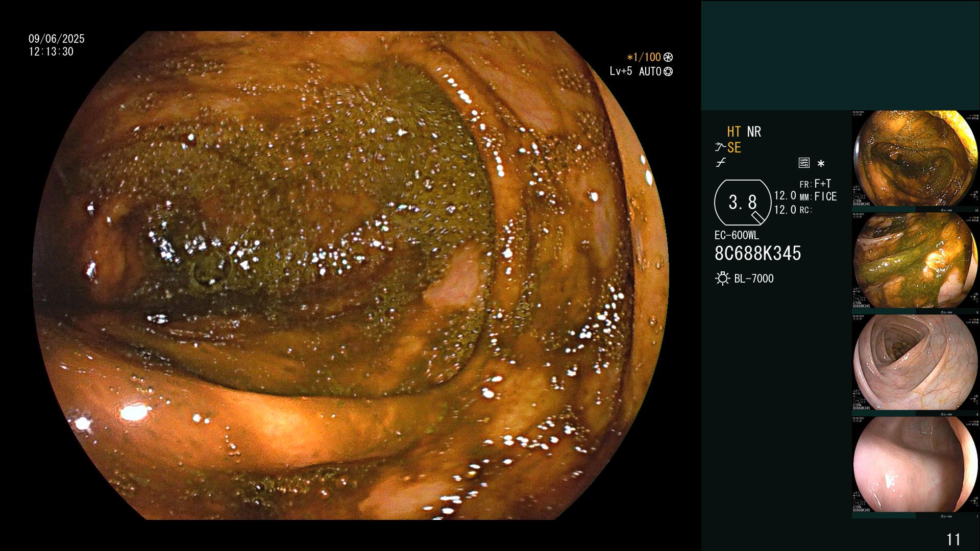Click the EC-600WL scope model text
The width and height of the screenshot is (980, 551).
coord(737,235)
